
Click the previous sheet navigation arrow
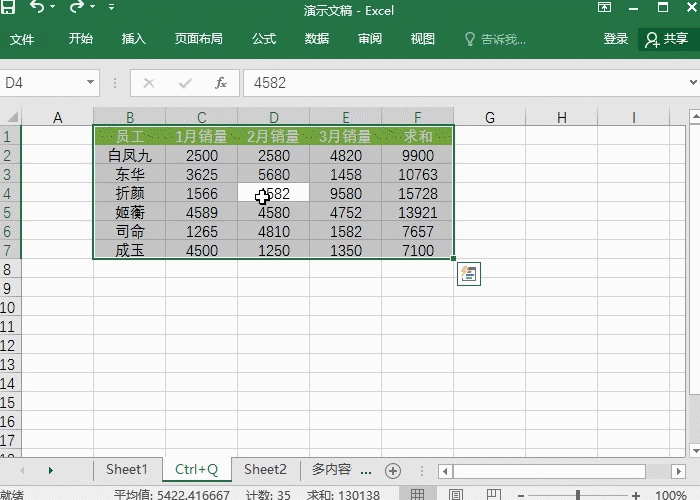click(22, 471)
